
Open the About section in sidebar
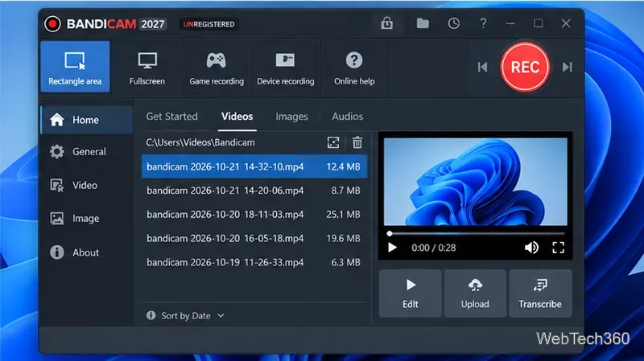[87, 252]
